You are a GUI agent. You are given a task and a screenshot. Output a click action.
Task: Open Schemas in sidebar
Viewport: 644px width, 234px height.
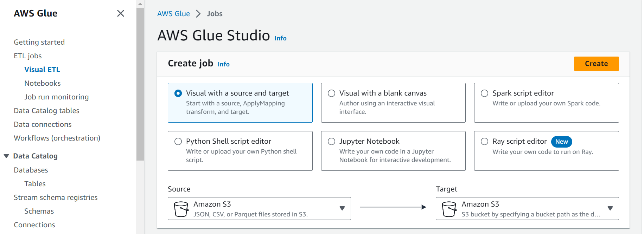(x=39, y=211)
